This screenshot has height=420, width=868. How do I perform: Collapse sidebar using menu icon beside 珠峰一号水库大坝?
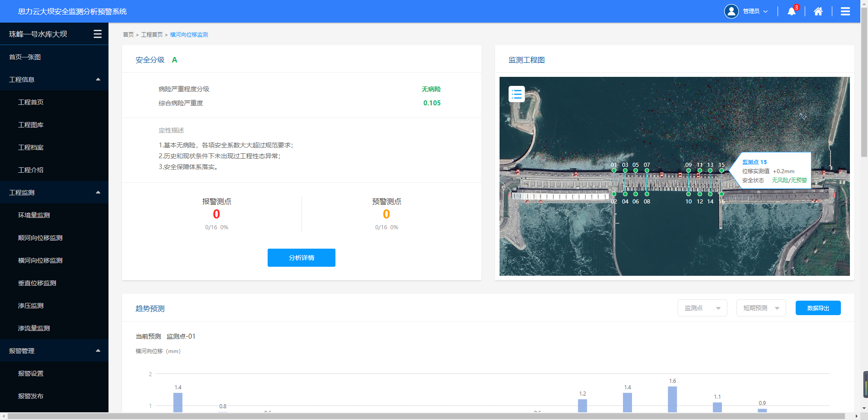tap(98, 34)
